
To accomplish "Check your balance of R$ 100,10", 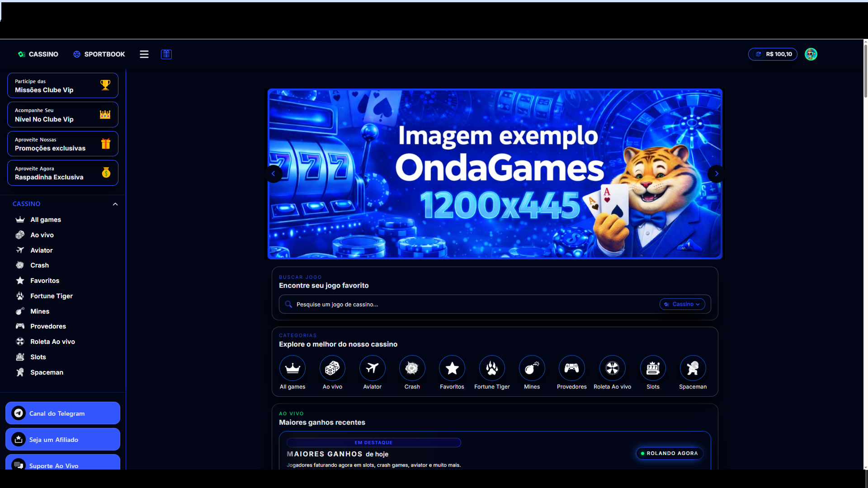I will [773, 54].
